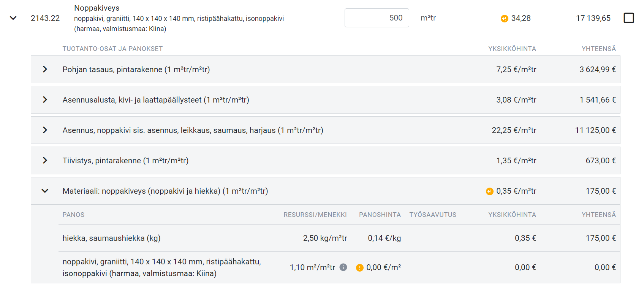Click warning icon beside 0,00 €/m²
Image resolution: width=644 pixels, height=286 pixels.
(359, 268)
